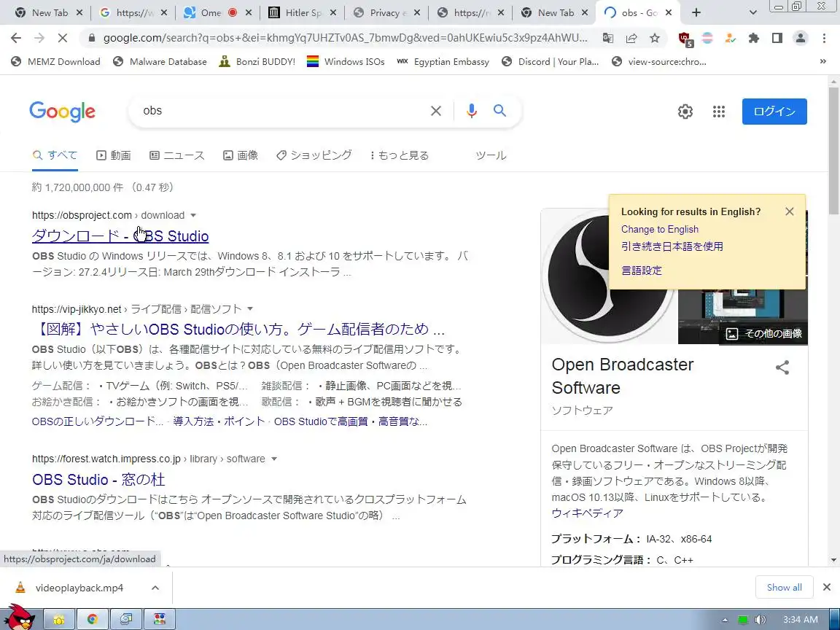Click the forward navigation arrow
This screenshot has width=840, height=630.
39,38
